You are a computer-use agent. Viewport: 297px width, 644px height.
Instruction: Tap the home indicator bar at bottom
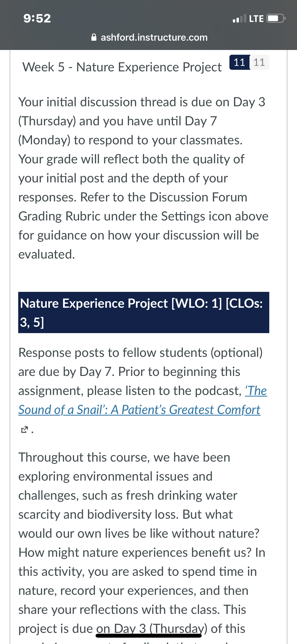[x=149, y=635]
